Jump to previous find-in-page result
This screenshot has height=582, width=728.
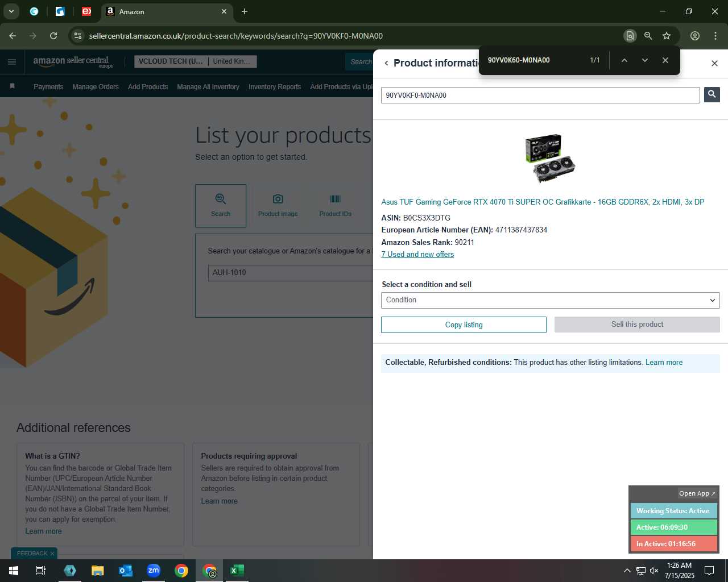tap(624, 60)
